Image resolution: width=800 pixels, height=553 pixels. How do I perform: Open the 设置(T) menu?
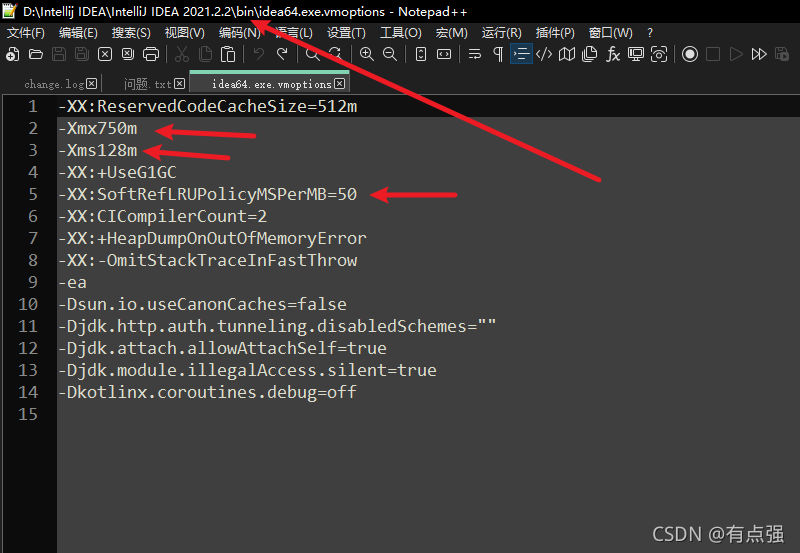[346, 33]
